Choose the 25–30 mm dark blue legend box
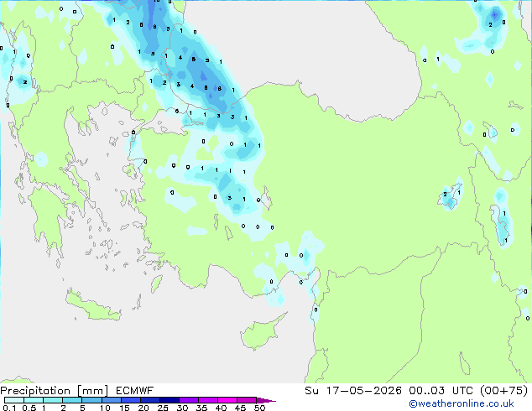532x411 pixels. [x=169, y=400]
